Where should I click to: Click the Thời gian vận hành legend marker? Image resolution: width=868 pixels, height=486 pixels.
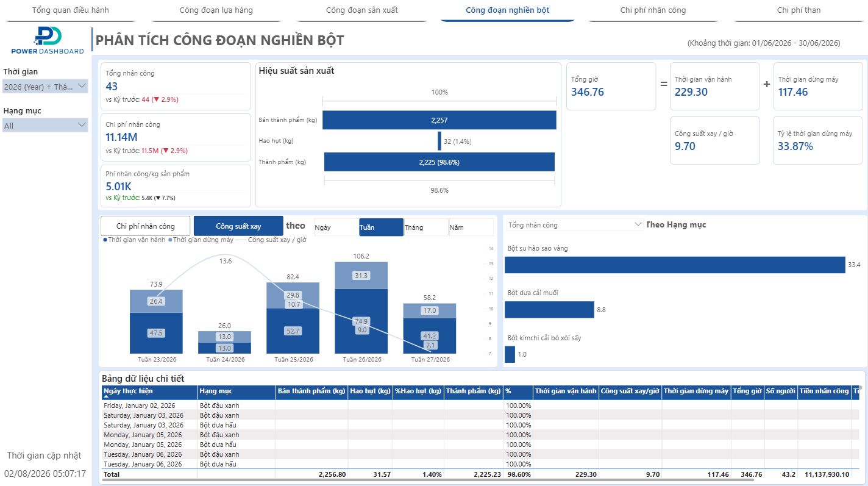[105, 240]
